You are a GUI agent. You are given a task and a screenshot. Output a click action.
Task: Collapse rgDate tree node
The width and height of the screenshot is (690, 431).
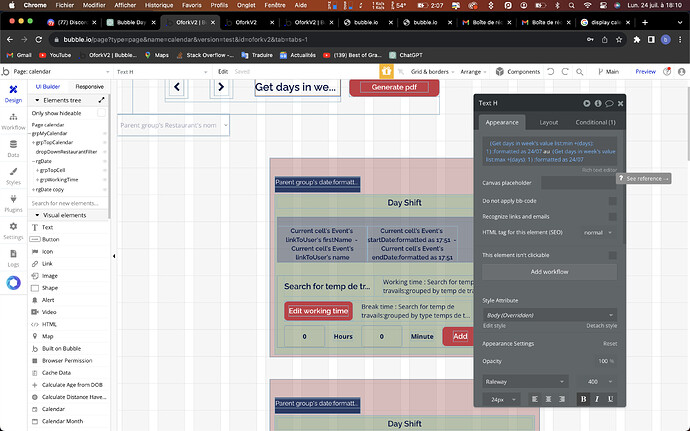[x=33, y=161]
